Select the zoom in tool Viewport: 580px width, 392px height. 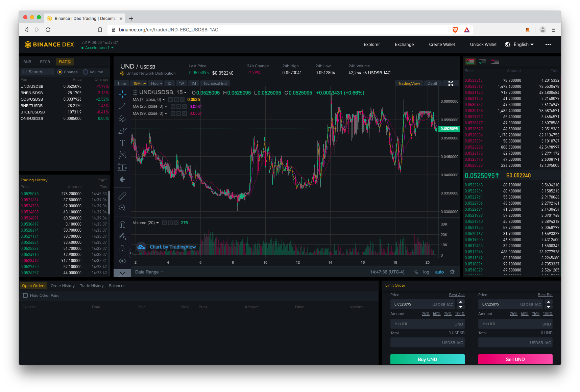(122, 208)
